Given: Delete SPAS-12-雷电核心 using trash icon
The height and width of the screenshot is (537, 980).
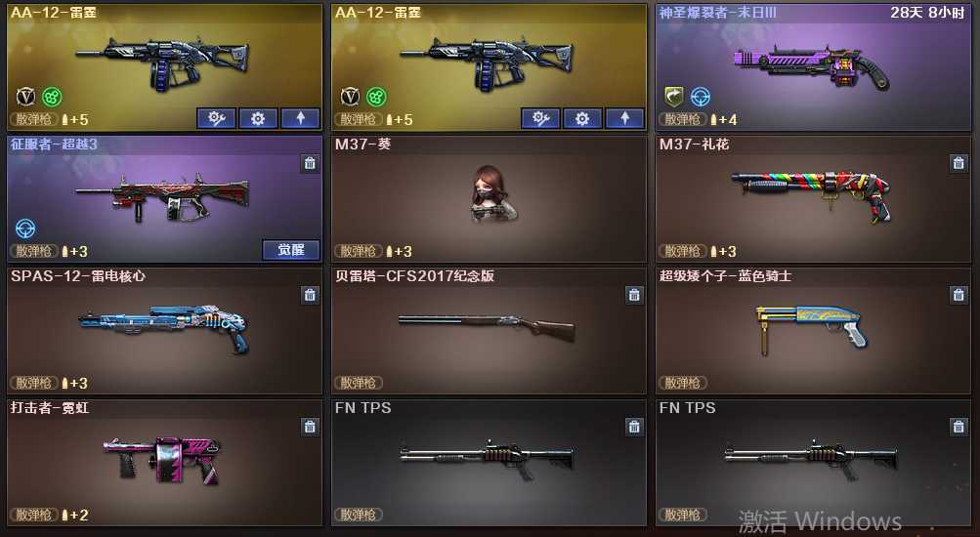Looking at the screenshot, I should coord(310,295).
